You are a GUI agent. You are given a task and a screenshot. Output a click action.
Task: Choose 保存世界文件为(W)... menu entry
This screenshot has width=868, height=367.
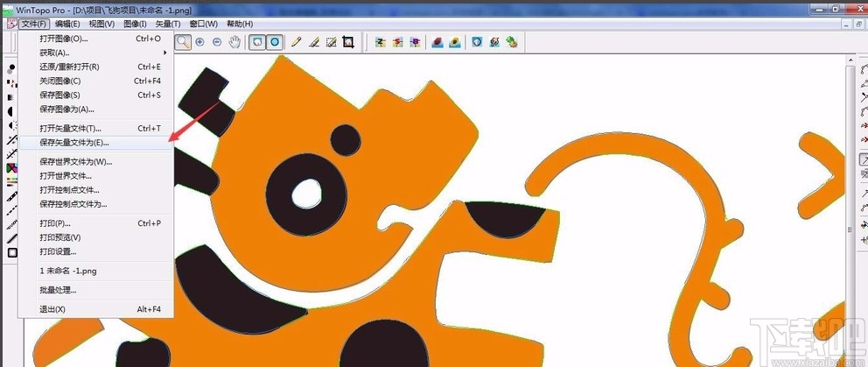point(95,162)
